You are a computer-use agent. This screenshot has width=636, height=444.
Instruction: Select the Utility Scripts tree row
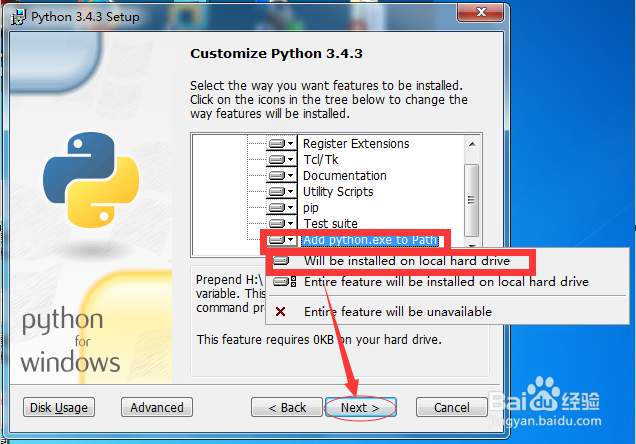[338, 191]
